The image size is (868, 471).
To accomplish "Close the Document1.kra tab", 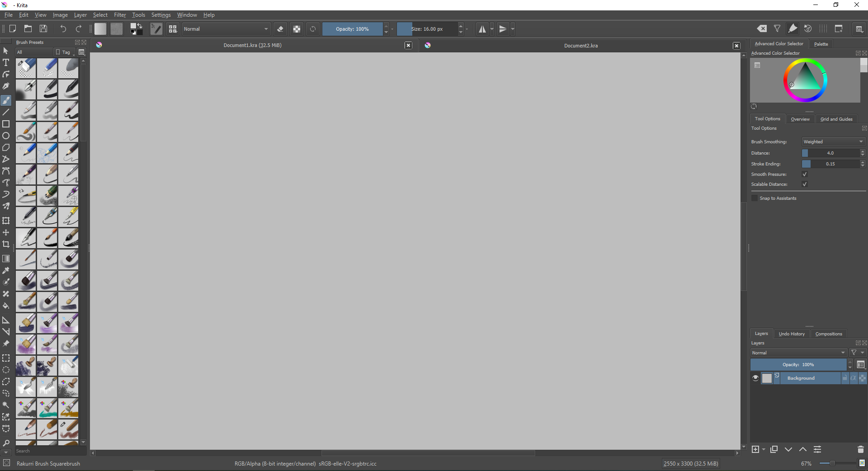I will click(408, 45).
